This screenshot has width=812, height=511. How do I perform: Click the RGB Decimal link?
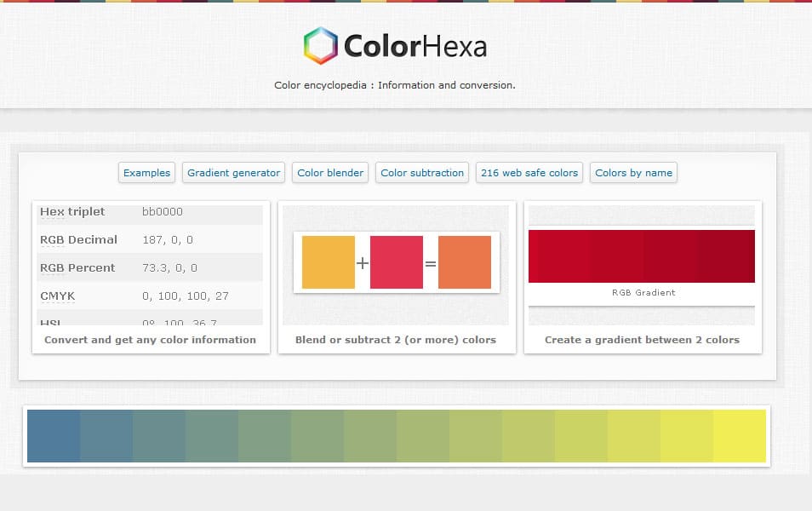78,239
